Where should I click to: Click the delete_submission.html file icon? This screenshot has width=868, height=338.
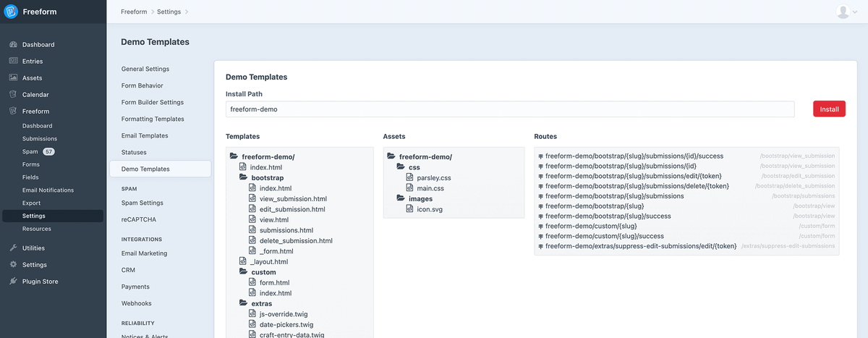252,240
